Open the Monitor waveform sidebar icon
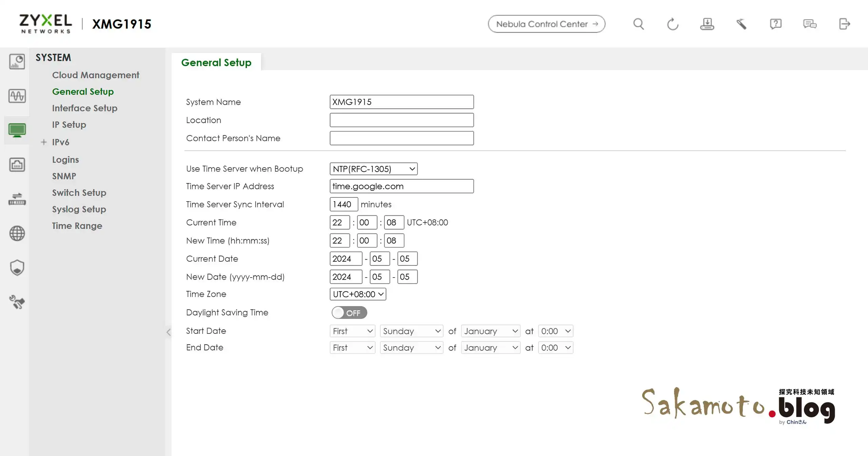 click(x=17, y=96)
